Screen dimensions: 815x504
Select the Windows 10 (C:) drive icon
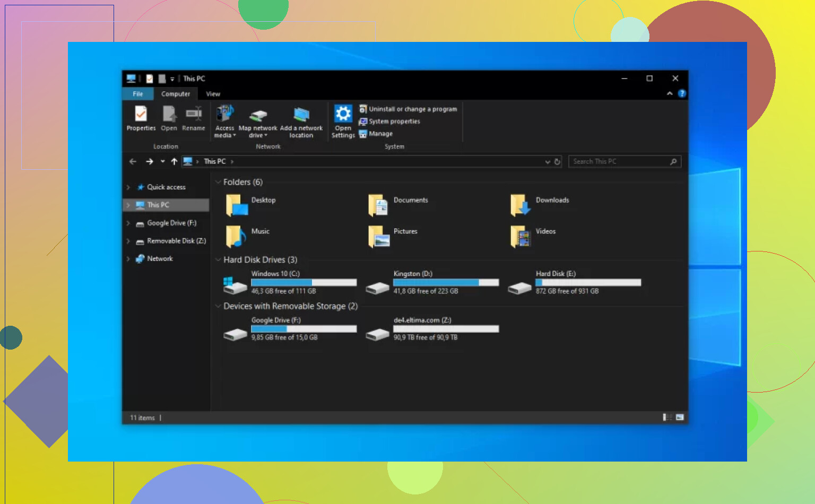pos(235,284)
